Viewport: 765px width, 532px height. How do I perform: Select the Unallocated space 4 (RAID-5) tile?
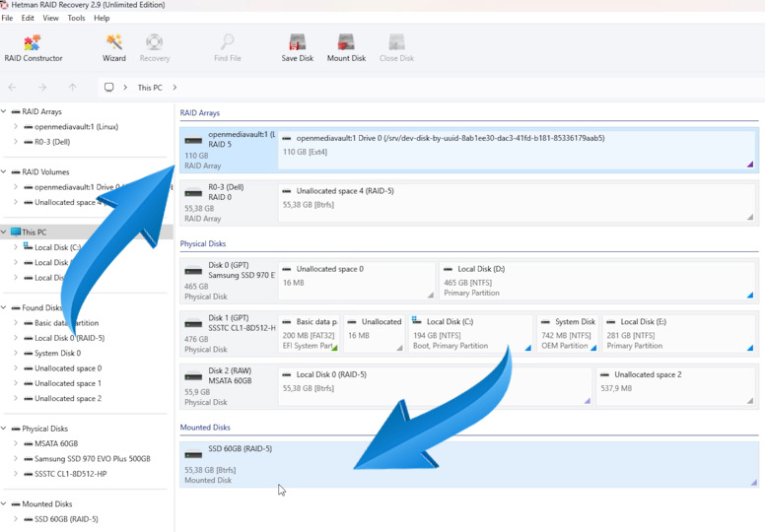(517, 203)
